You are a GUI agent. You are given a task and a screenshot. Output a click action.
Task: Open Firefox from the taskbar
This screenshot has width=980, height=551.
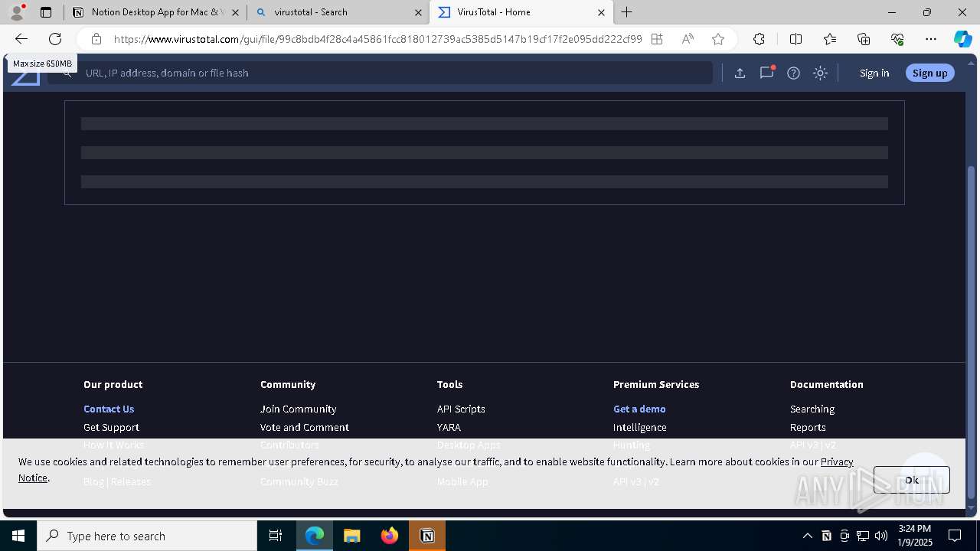click(x=390, y=536)
